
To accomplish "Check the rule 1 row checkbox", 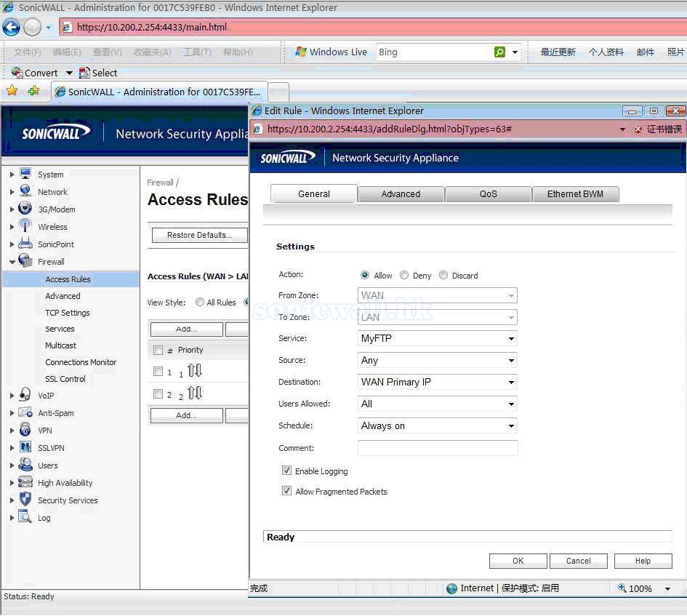I will point(158,372).
